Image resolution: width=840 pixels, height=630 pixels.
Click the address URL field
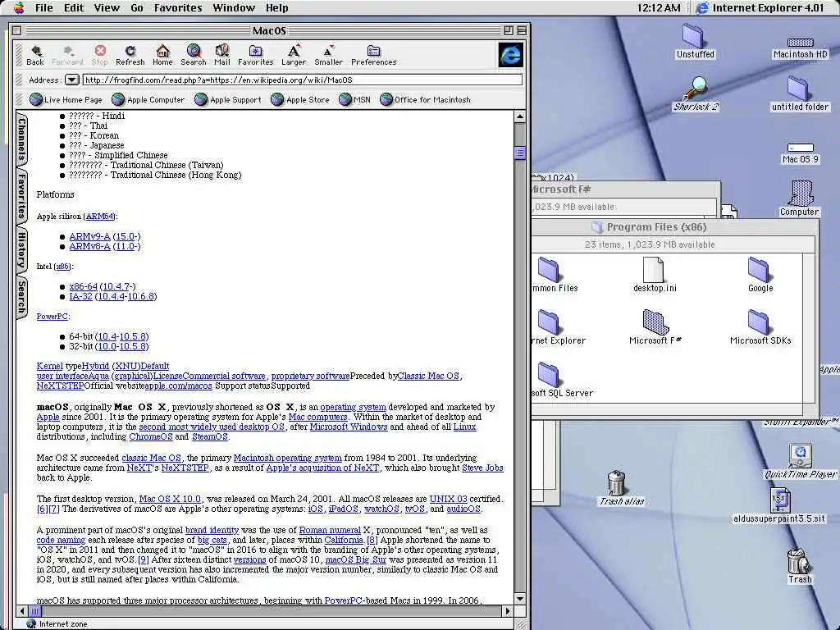[303, 80]
